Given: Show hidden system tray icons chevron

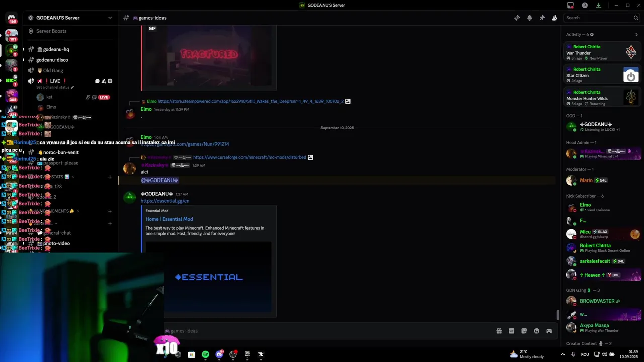Looking at the screenshot, I should pos(563,354).
